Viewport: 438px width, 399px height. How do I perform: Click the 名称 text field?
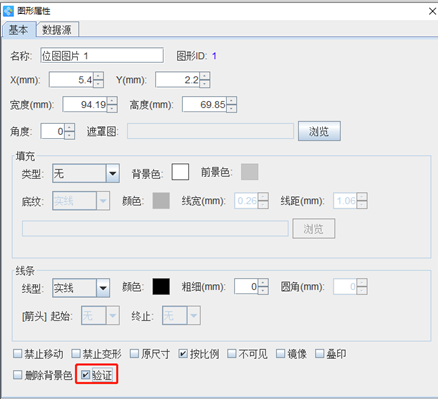(102, 56)
